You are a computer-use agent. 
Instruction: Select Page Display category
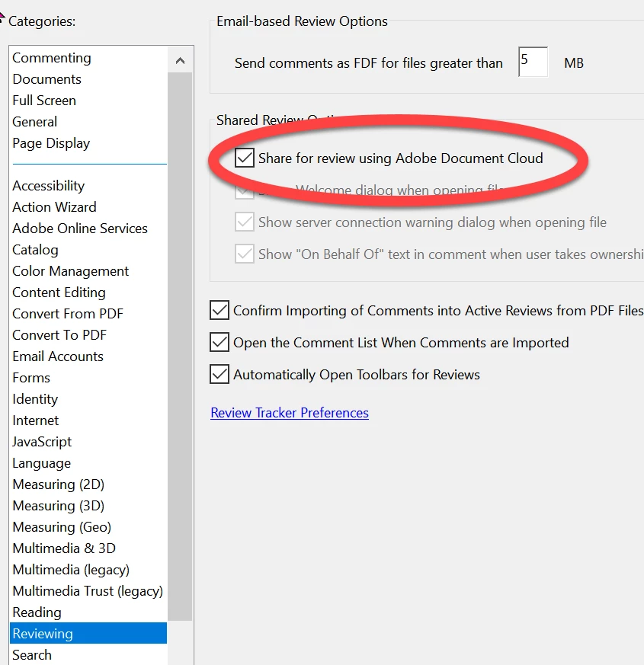51,143
